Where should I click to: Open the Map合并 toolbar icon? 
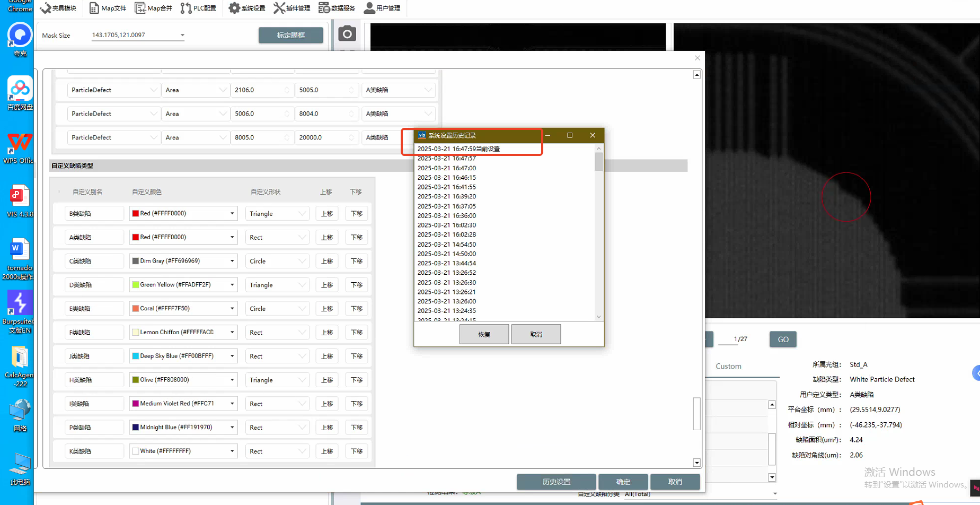click(154, 8)
